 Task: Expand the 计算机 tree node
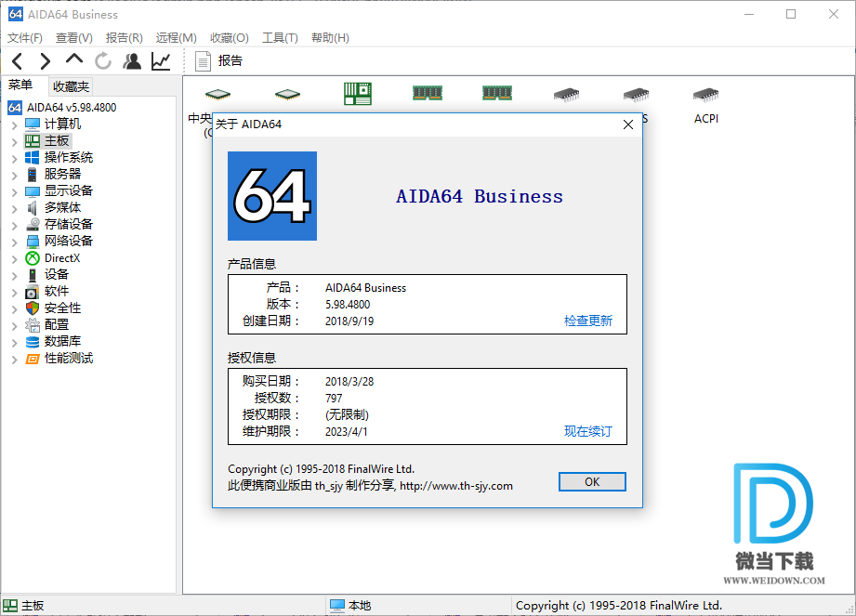(14, 125)
